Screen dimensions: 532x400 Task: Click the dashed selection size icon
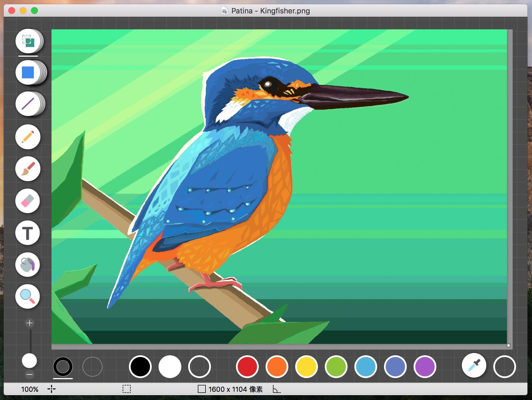click(x=127, y=389)
